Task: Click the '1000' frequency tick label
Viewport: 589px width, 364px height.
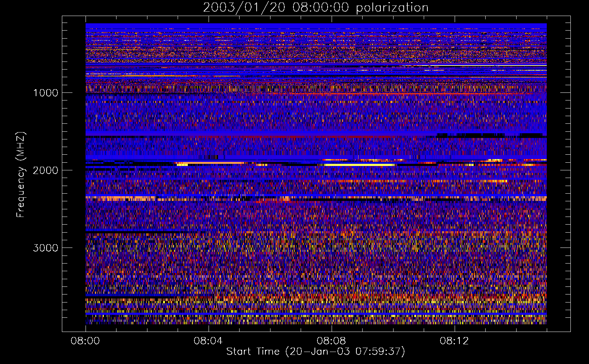Action: pyautogui.click(x=46, y=93)
